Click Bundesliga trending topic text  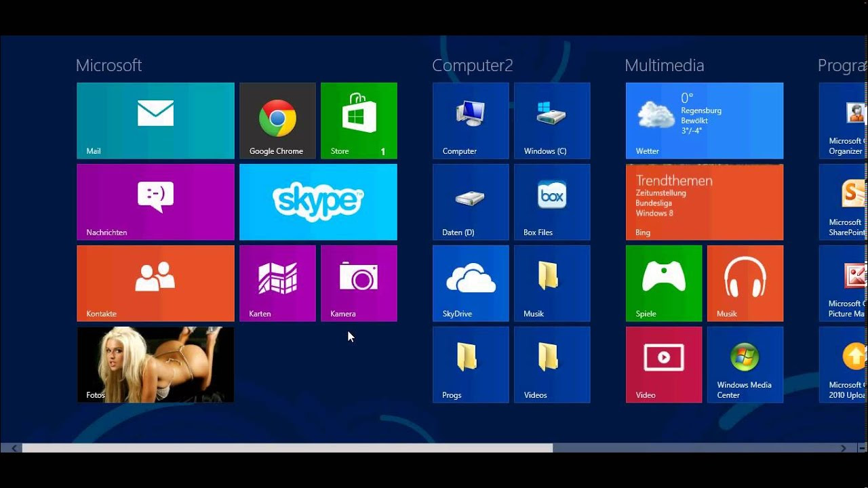pyautogui.click(x=654, y=203)
